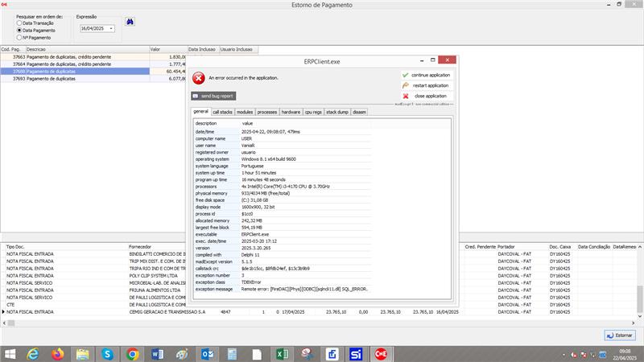Image resolution: width=644 pixels, height=362 pixels.
Task: Click the restart application button
Action: coord(427,85)
